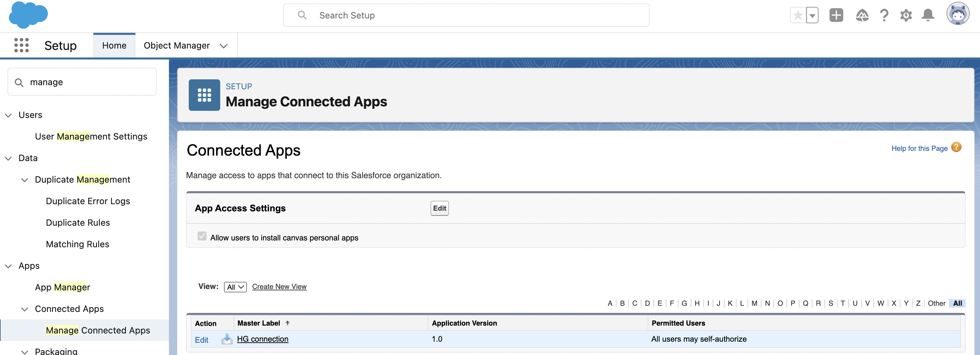The width and height of the screenshot is (980, 355).
Task: Click the 1.0 version cell
Action: click(437, 339)
